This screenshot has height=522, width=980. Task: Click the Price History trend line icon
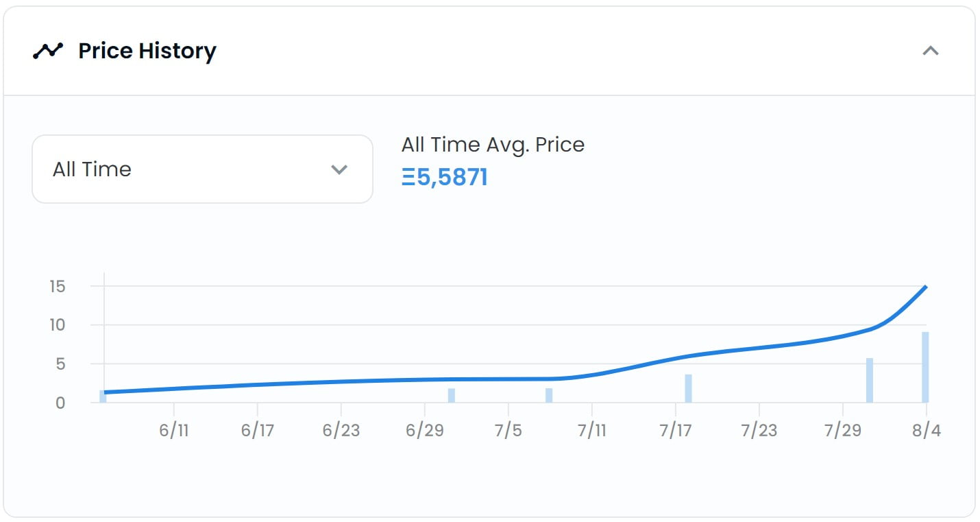click(x=48, y=51)
